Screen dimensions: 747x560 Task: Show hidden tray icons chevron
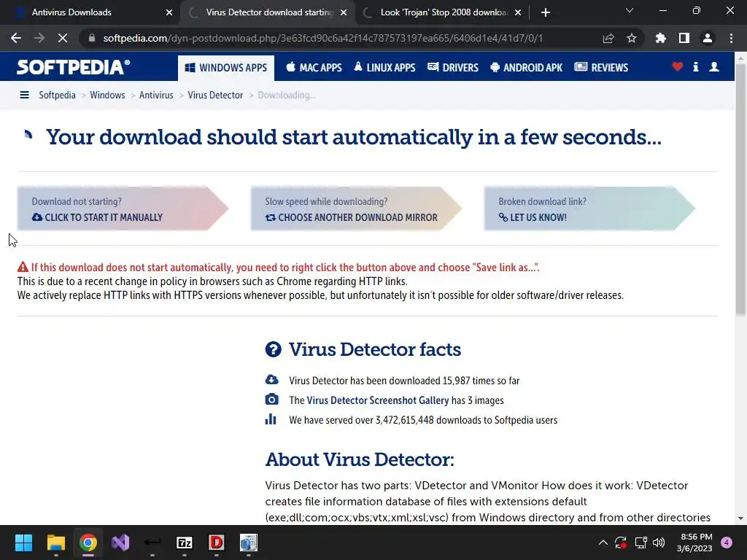pyautogui.click(x=603, y=542)
